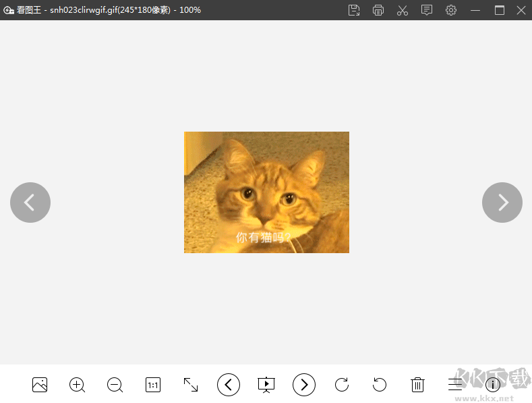Viewport: 532px width, 403px height.
Task: Print the current image using the printer icon
Action: tap(378, 10)
